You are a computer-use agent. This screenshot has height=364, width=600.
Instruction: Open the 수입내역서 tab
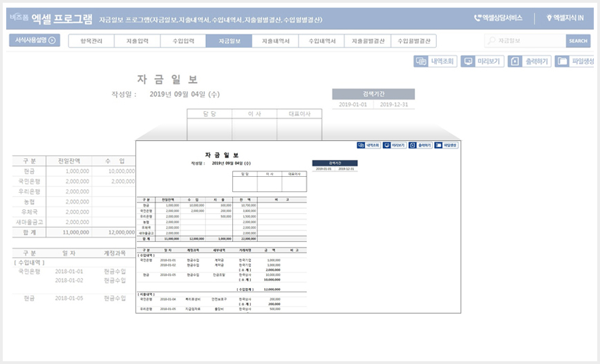click(322, 41)
